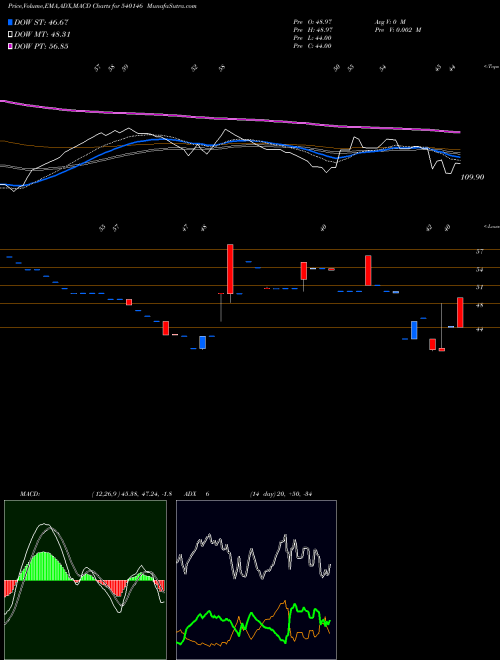This screenshot has height=660, width=500.
Task: Click the 'ADX 6' panel heading
Action: (x=196, y=494)
